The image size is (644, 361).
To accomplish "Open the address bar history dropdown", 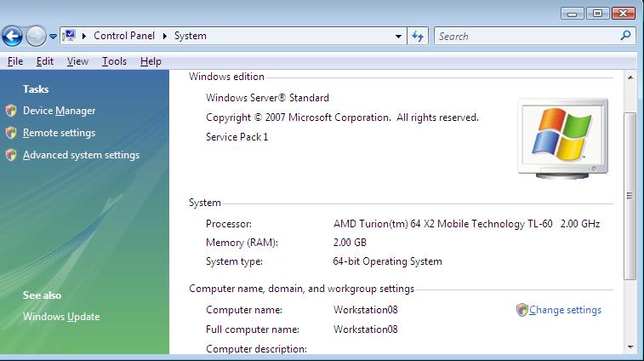I will 398,36.
